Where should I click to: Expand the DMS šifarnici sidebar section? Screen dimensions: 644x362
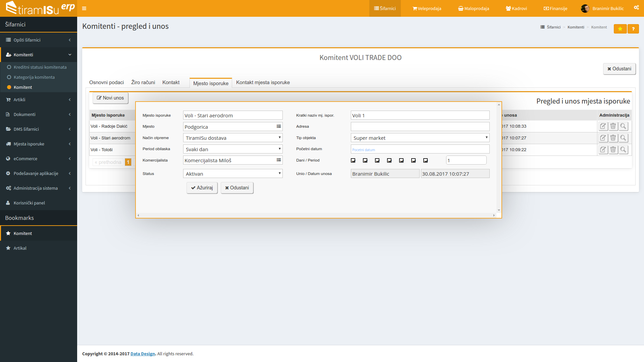pyautogui.click(x=39, y=129)
